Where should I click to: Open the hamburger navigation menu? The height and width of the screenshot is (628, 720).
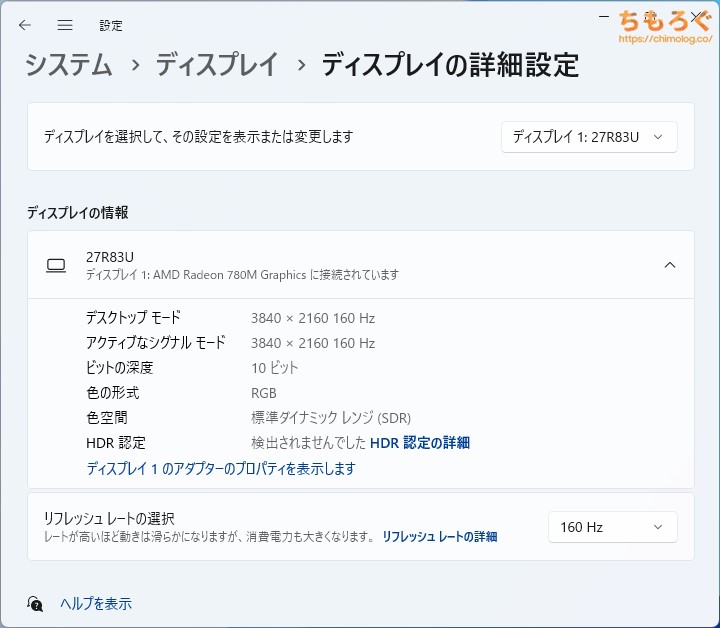pos(65,25)
